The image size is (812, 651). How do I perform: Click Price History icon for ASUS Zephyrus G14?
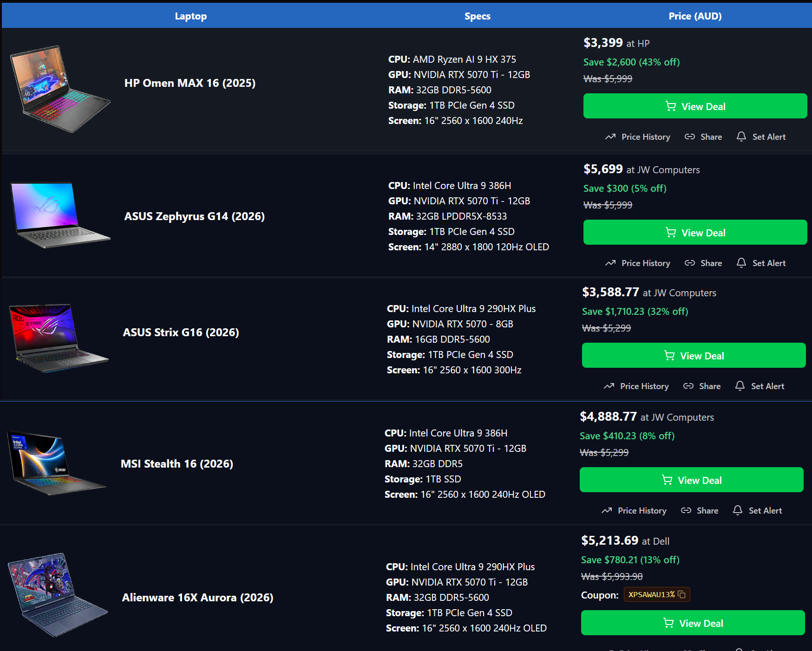tap(610, 263)
